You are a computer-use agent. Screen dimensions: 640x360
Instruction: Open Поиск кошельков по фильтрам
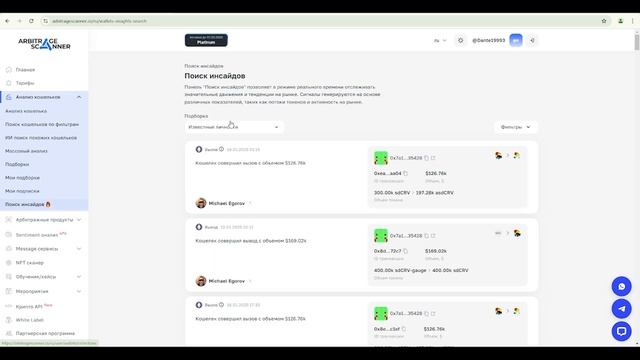tap(42, 124)
